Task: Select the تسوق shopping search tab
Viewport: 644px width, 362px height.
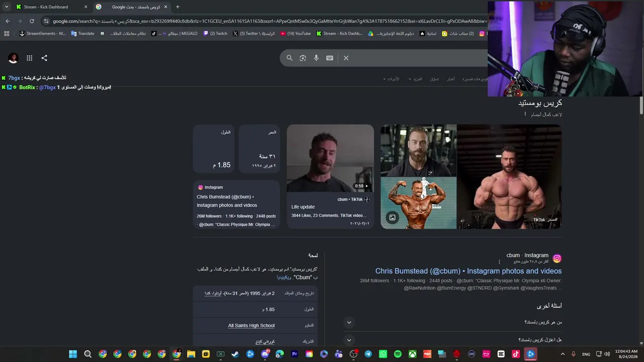Action: pyautogui.click(x=435, y=79)
